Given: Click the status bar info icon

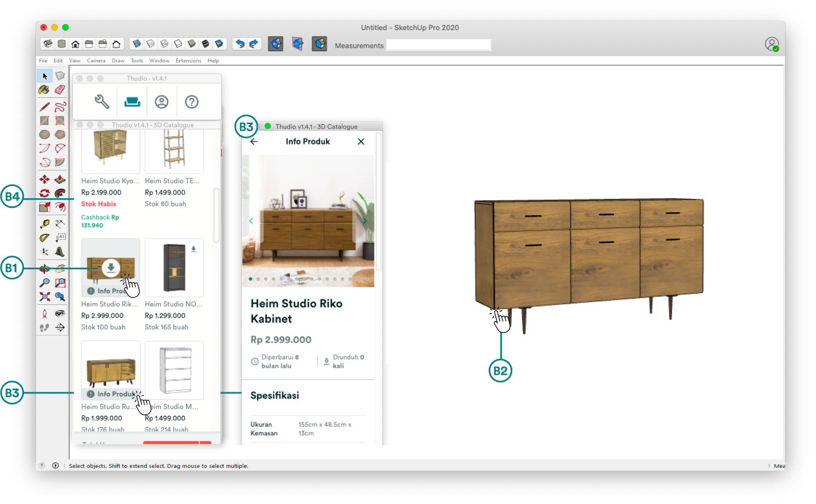Looking at the screenshot, I should coord(55,466).
